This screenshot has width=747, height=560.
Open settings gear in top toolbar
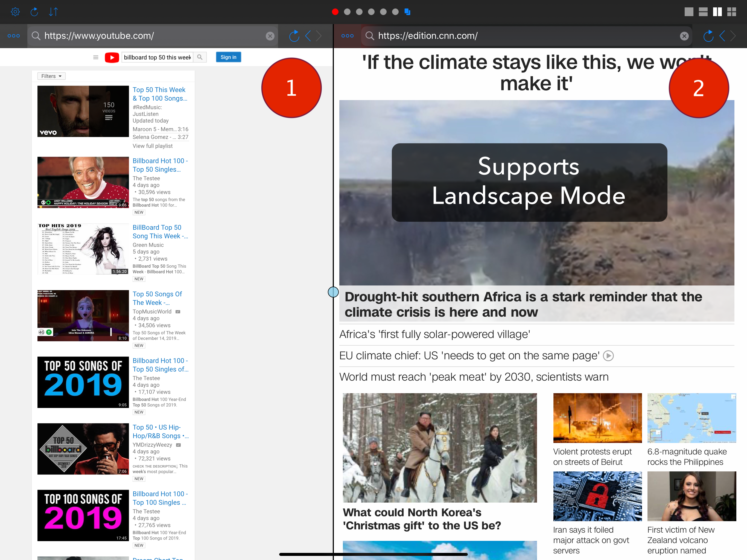(x=15, y=12)
